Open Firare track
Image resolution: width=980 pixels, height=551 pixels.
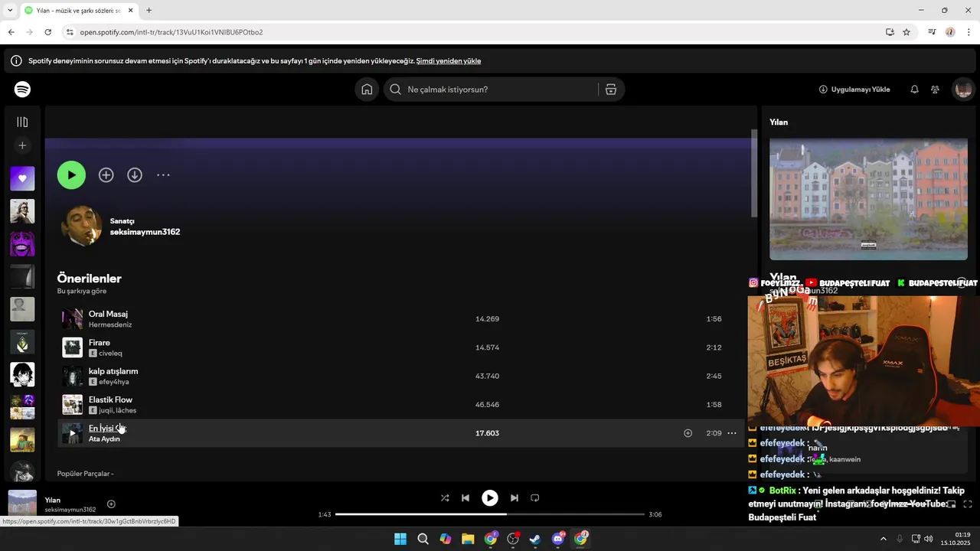point(100,342)
